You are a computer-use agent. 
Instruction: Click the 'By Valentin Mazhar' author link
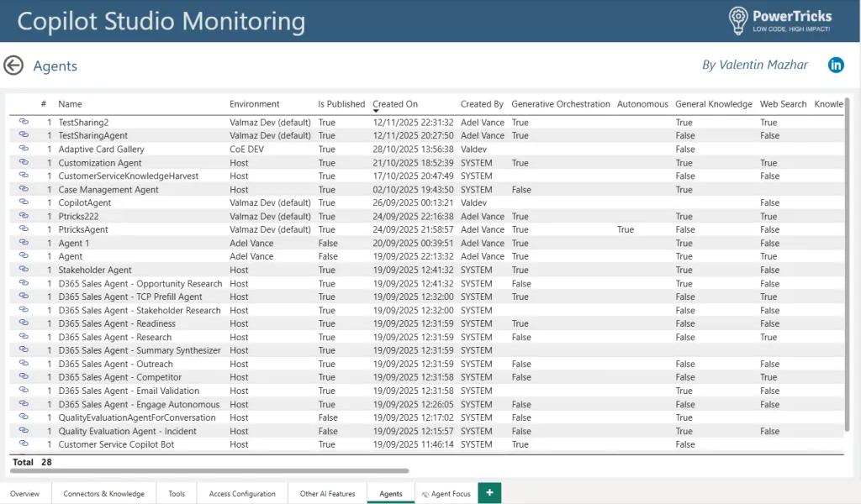(x=754, y=65)
